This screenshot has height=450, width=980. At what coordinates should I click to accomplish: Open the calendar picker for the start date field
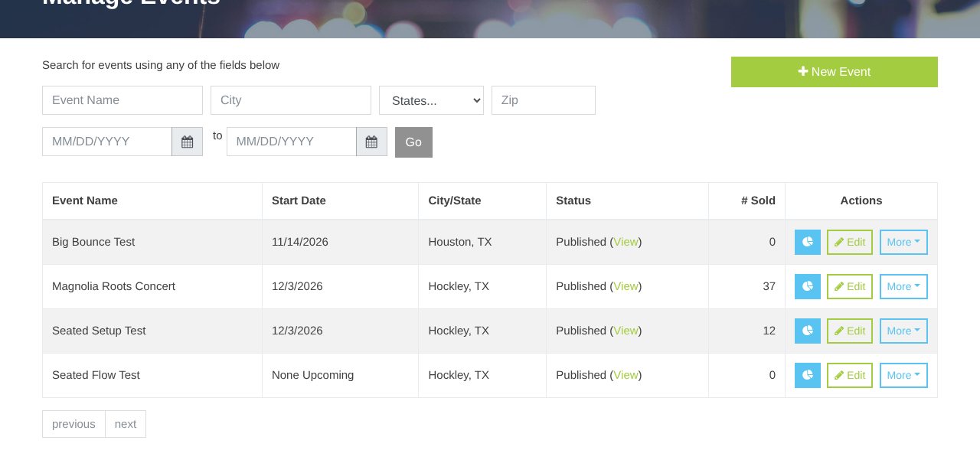coord(187,142)
